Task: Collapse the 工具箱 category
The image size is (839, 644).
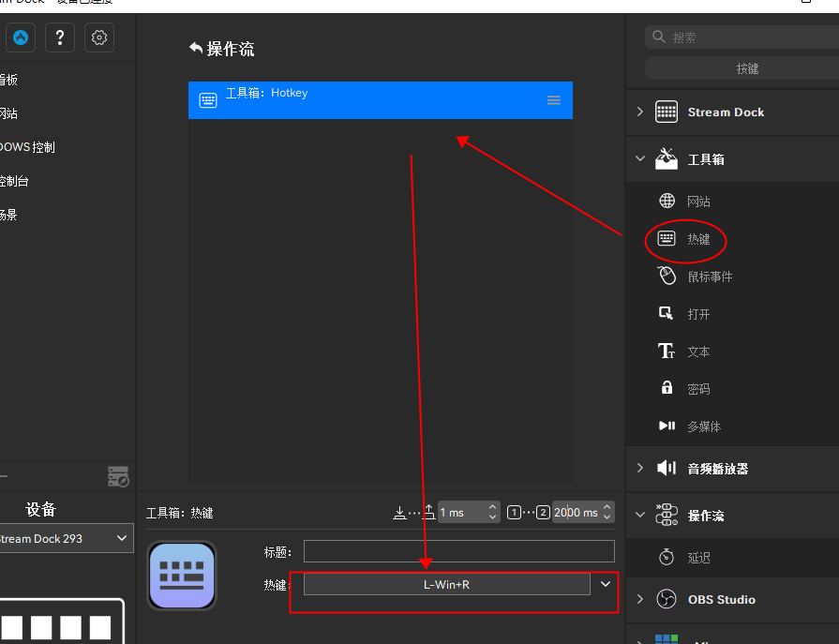Action: pyautogui.click(x=640, y=158)
